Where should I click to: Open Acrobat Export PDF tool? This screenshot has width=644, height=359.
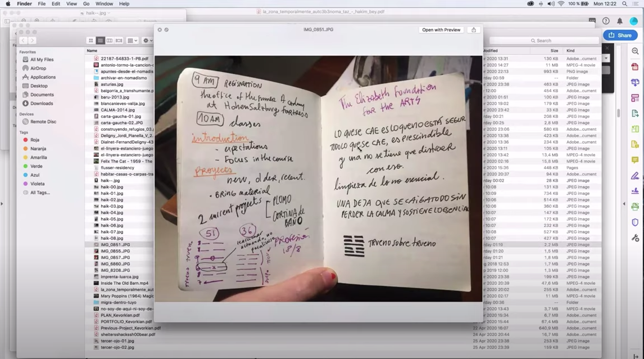point(635,114)
